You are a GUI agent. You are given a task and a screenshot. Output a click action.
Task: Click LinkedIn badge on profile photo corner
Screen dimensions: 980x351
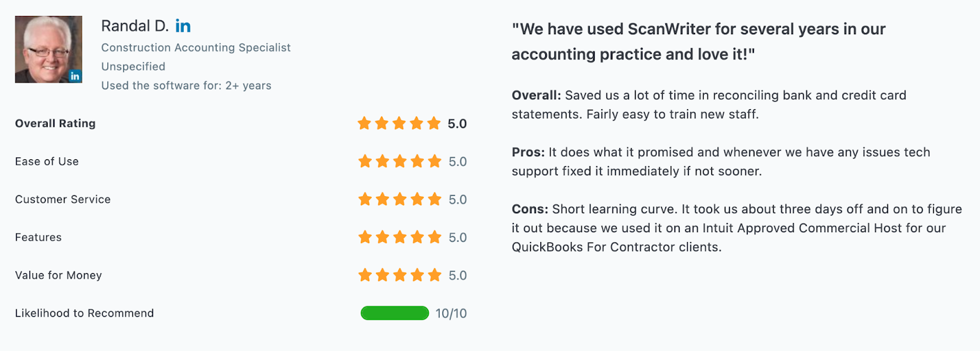click(x=75, y=76)
